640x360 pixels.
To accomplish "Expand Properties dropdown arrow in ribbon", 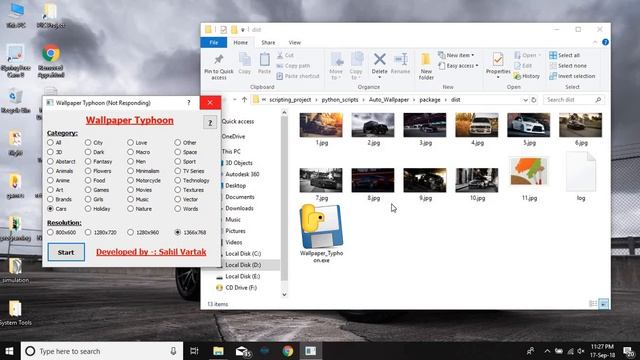I will [498, 78].
